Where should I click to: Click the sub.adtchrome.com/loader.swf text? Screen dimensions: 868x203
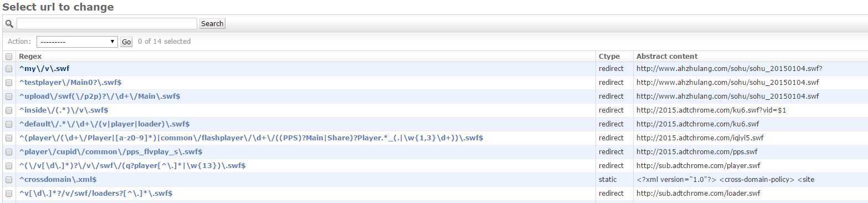coord(698,193)
